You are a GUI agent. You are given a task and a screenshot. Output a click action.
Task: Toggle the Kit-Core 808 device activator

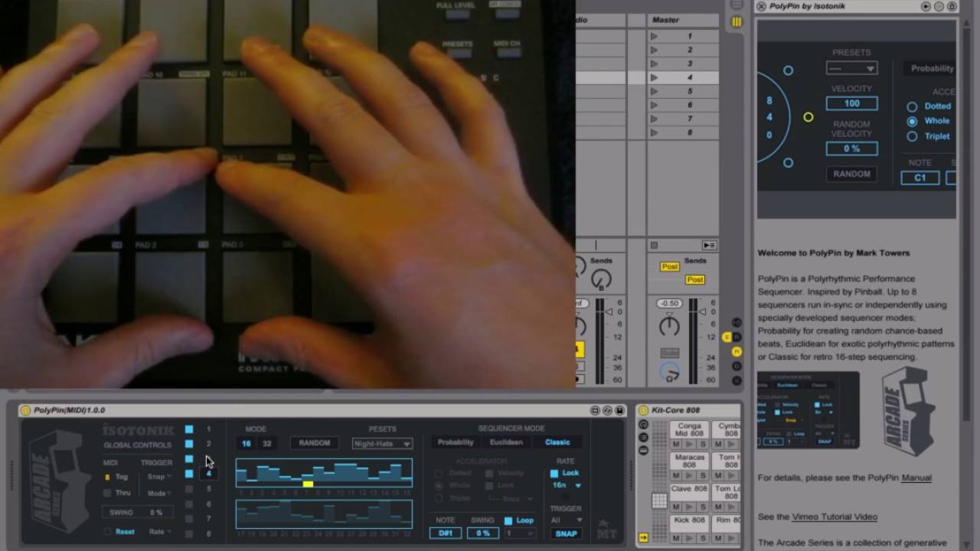click(644, 410)
